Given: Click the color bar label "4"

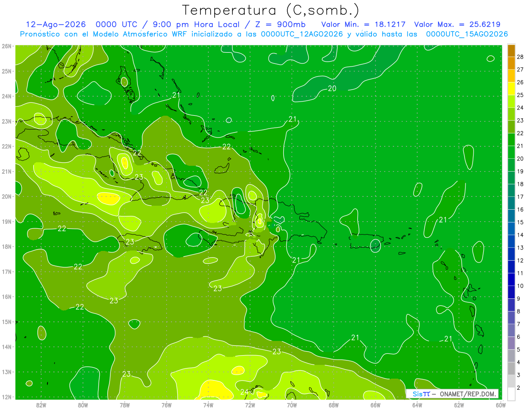Looking at the screenshot, I should 518,362.
